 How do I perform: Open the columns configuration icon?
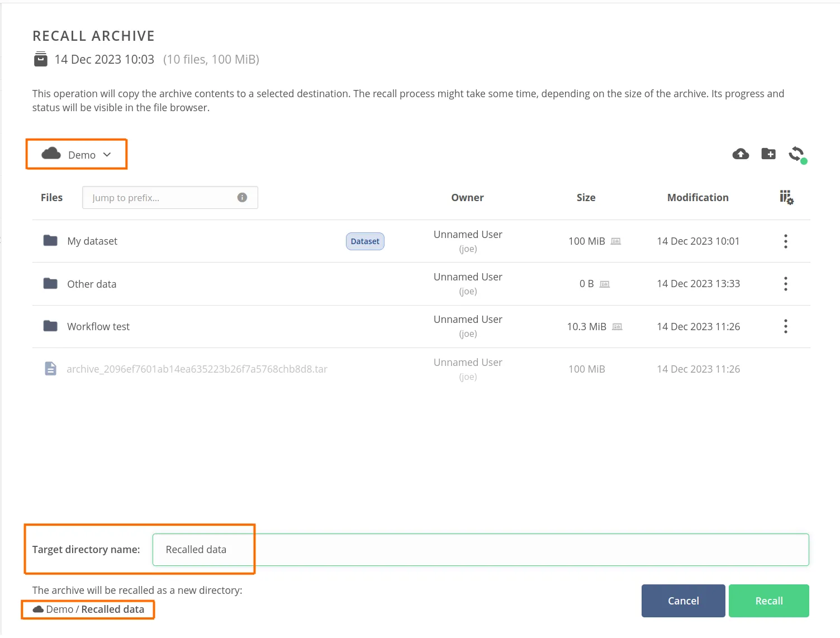coord(786,197)
